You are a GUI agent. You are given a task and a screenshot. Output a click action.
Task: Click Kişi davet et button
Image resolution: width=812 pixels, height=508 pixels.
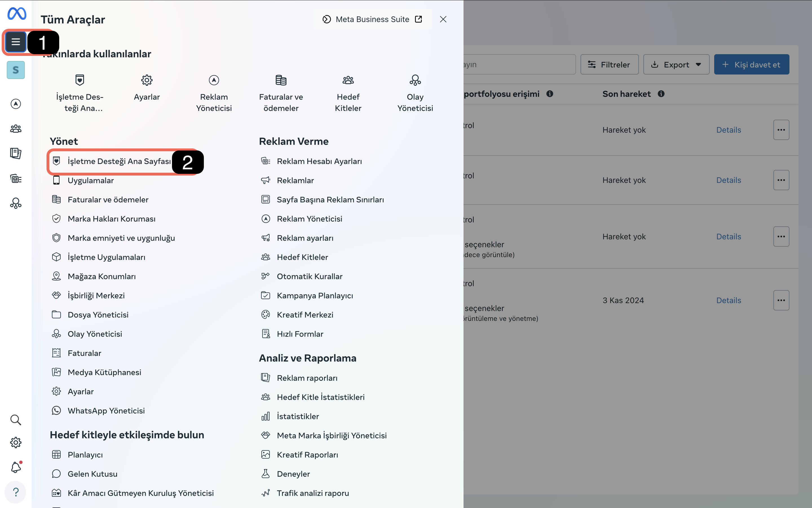[x=752, y=65]
